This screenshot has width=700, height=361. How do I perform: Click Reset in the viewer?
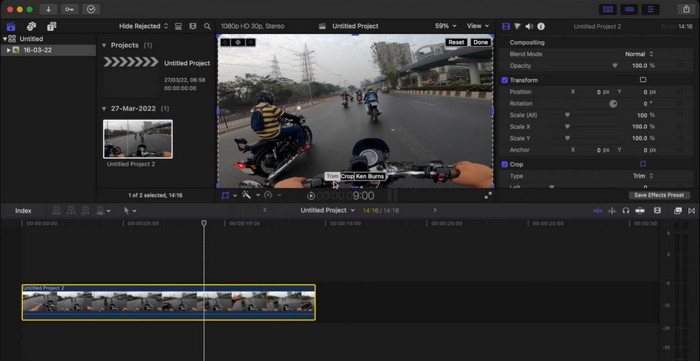456,42
